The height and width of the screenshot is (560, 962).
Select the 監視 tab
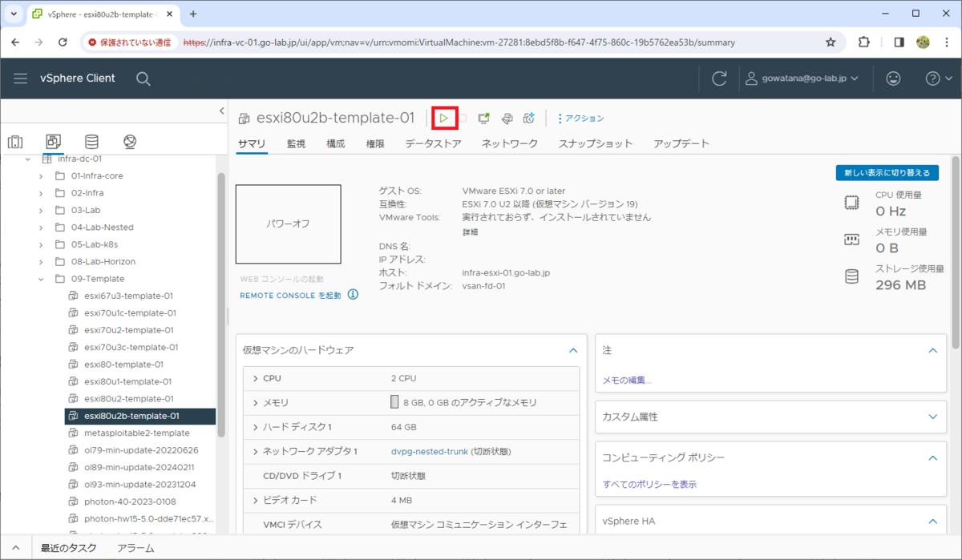pyautogui.click(x=296, y=144)
